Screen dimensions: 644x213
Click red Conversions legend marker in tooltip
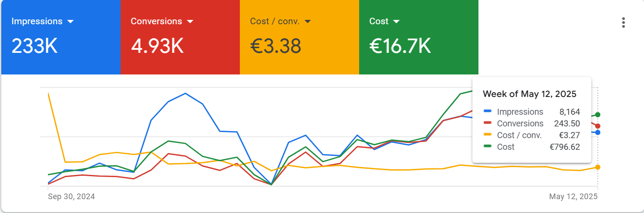point(488,123)
